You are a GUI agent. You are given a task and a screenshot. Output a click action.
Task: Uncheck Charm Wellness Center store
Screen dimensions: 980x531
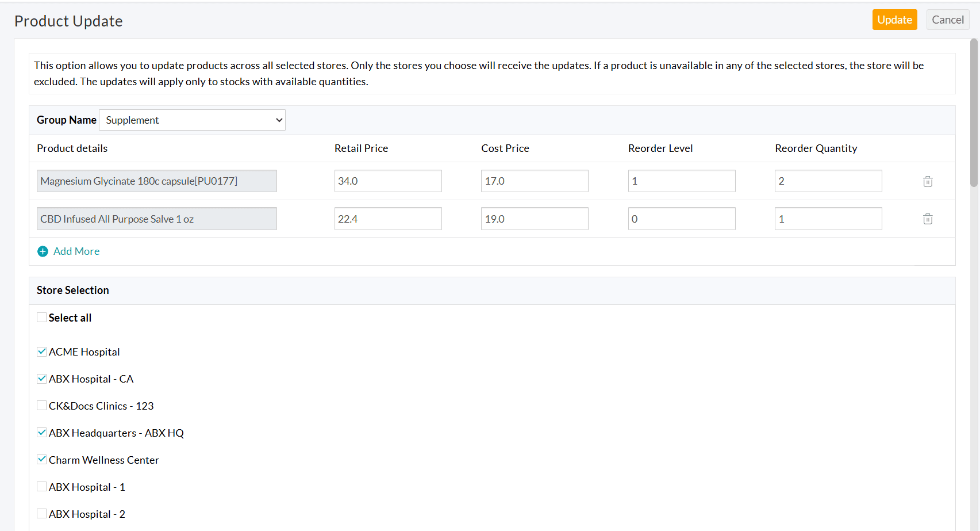pyautogui.click(x=42, y=460)
